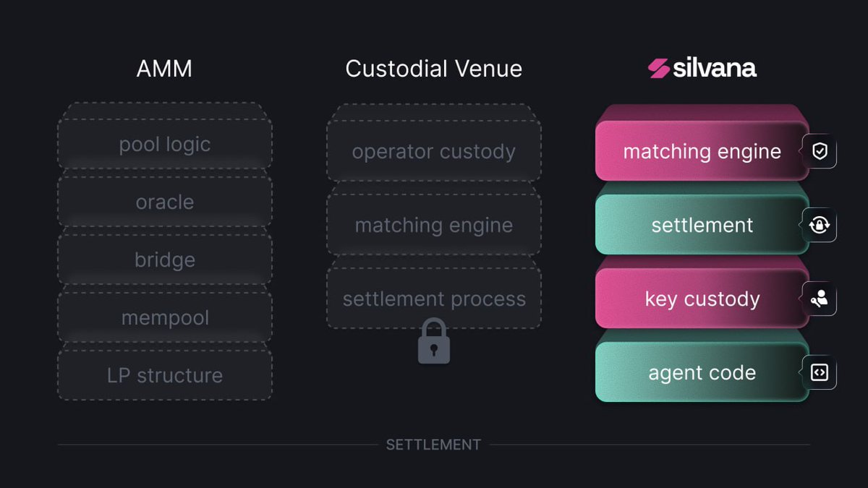Click the dashed matching engine box
The image size is (868, 488).
(434, 225)
